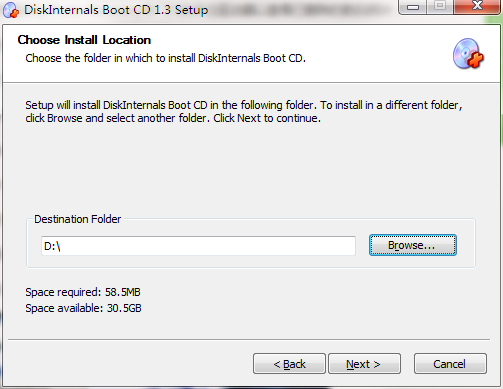
Task: Click the DiskInternals Boot CD 1.3 Setup title
Action: (x=116, y=10)
